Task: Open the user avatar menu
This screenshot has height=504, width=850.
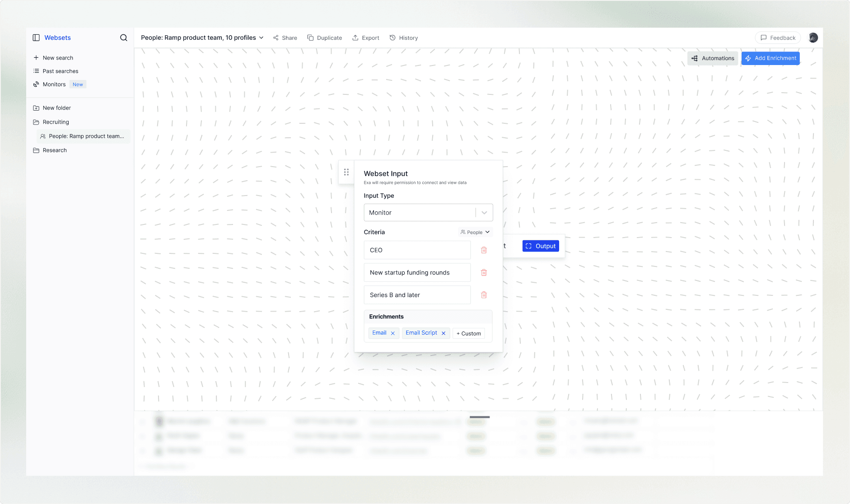Action: (813, 37)
